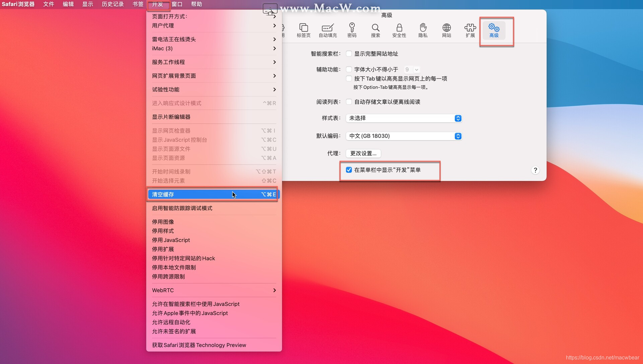The height and width of the screenshot is (364, 643).
Task: Choose 获取 Safari浏览器 Technology Preview item
Action: coord(214,345)
